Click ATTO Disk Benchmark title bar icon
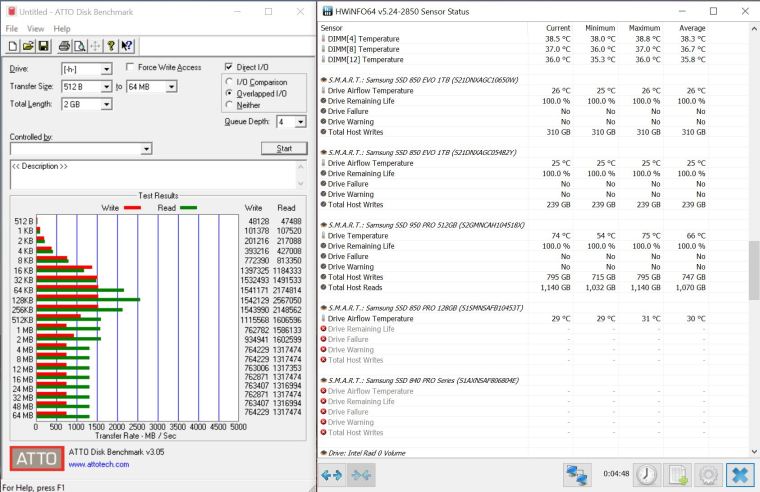Image resolution: width=760 pixels, height=492 pixels. (x=11, y=11)
